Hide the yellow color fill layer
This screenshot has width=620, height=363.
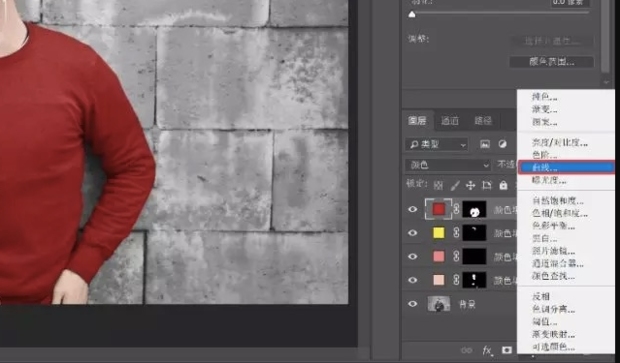(412, 233)
